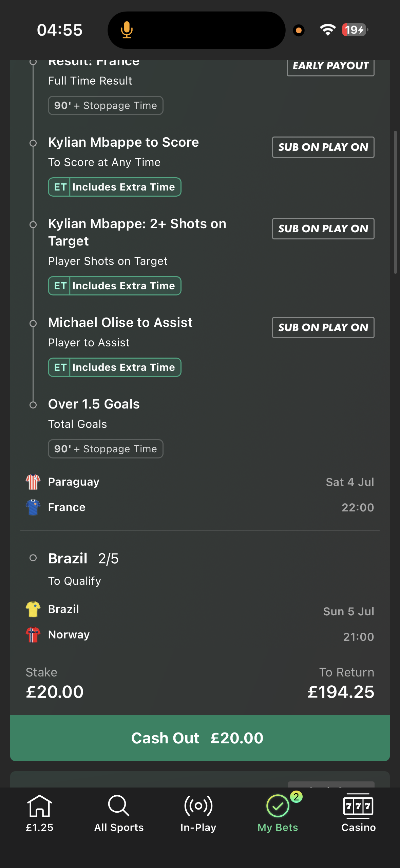
Task: Tap the France blue shirt icon
Action: coord(33,507)
